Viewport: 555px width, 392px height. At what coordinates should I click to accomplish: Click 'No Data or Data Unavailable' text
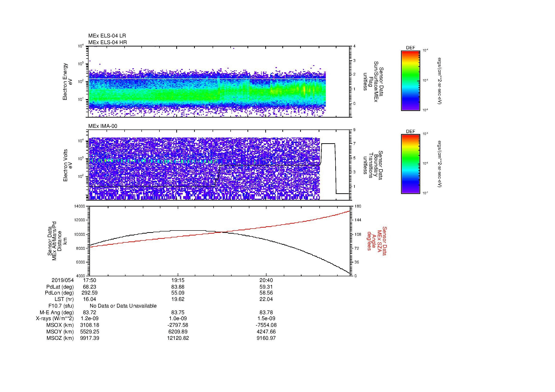tap(123, 306)
